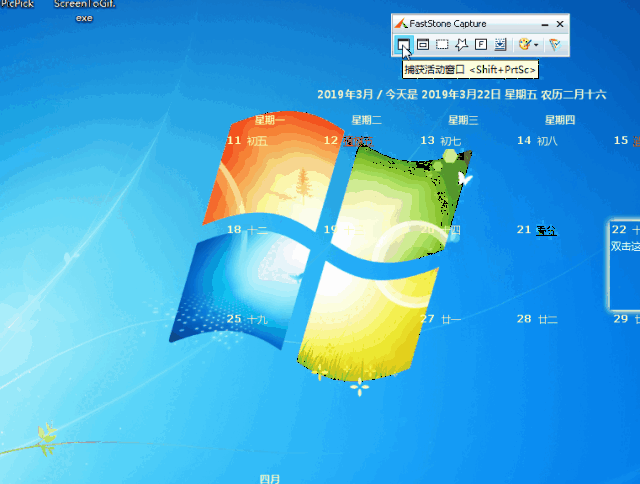Select calendar day 27 廿一
The image size is (640, 484).
(x=441, y=319)
